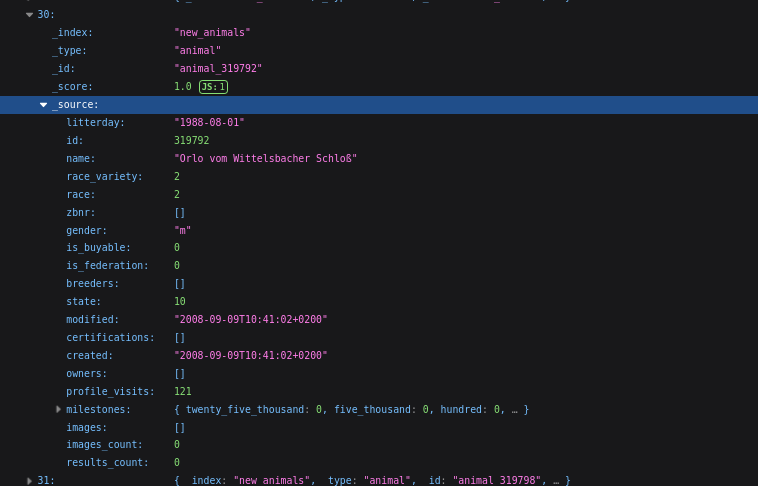
Task: Click the _index value "new_animals"
Action: coord(212,32)
